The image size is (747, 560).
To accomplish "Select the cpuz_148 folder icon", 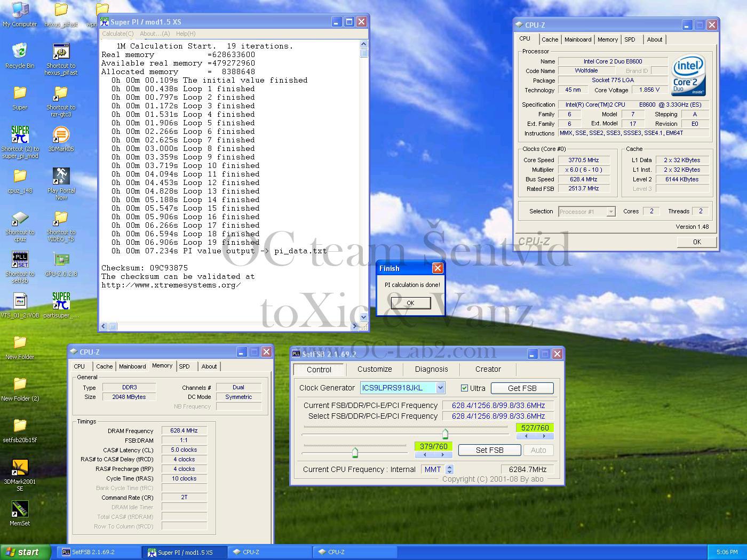I will (x=20, y=181).
